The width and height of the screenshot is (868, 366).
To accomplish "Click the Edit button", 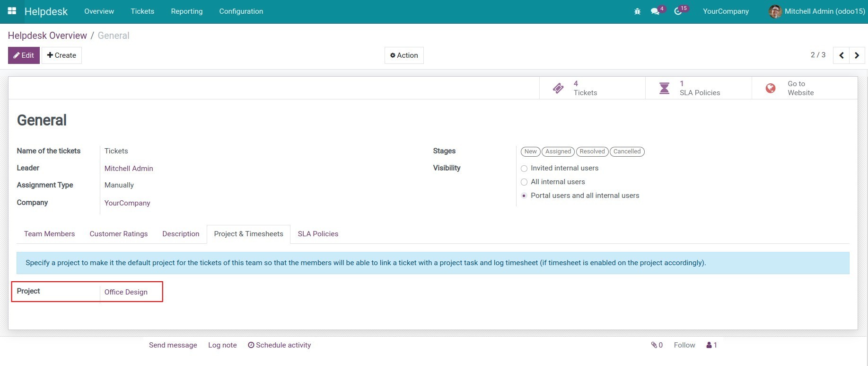I will click(24, 55).
